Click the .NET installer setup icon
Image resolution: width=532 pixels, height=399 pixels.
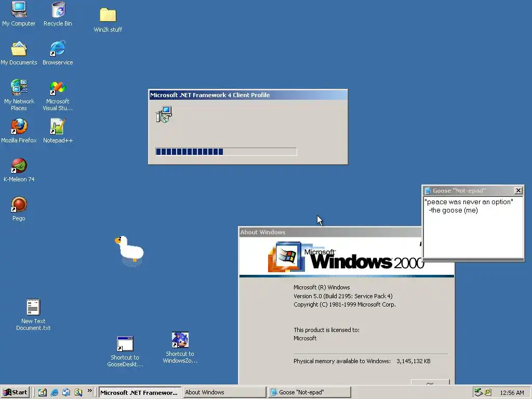click(x=164, y=114)
